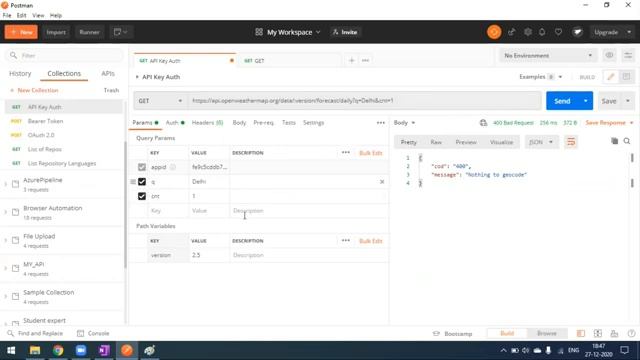The width and height of the screenshot is (640, 360).
Task: Click the heart icon in header
Action: point(558,32)
